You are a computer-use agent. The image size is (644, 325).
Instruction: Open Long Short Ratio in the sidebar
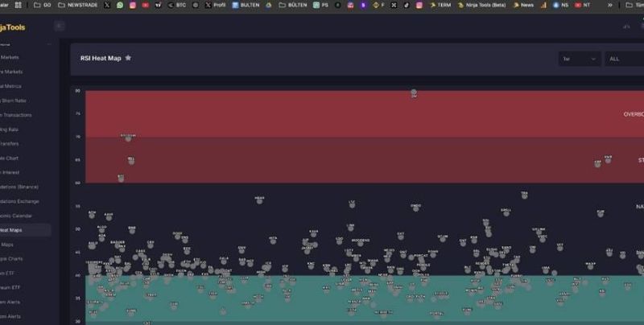(x=13, y=101)
